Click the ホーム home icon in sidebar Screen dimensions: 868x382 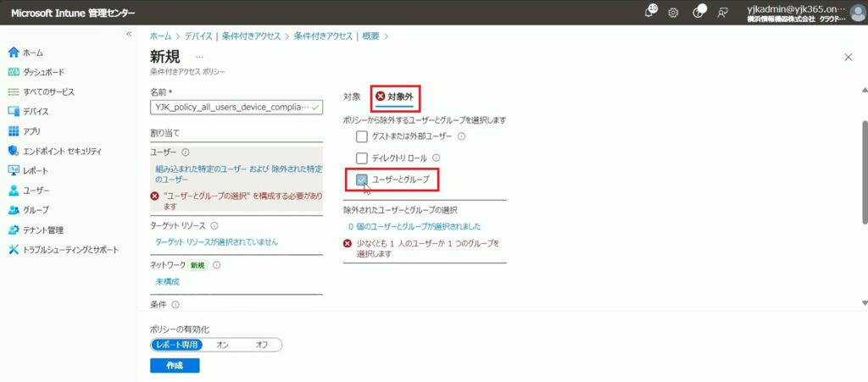(14, 53)
